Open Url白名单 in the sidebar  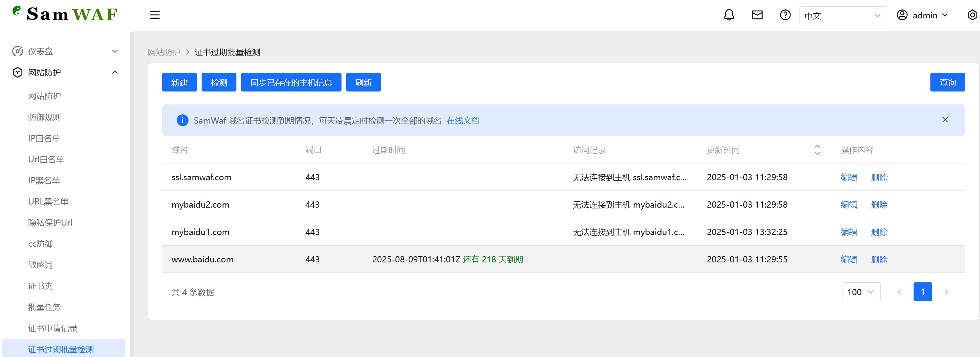point(46,159)
